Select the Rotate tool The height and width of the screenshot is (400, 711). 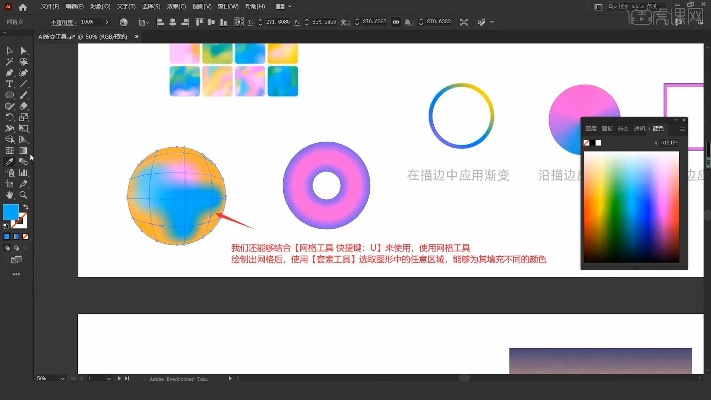tap(9, 117)
